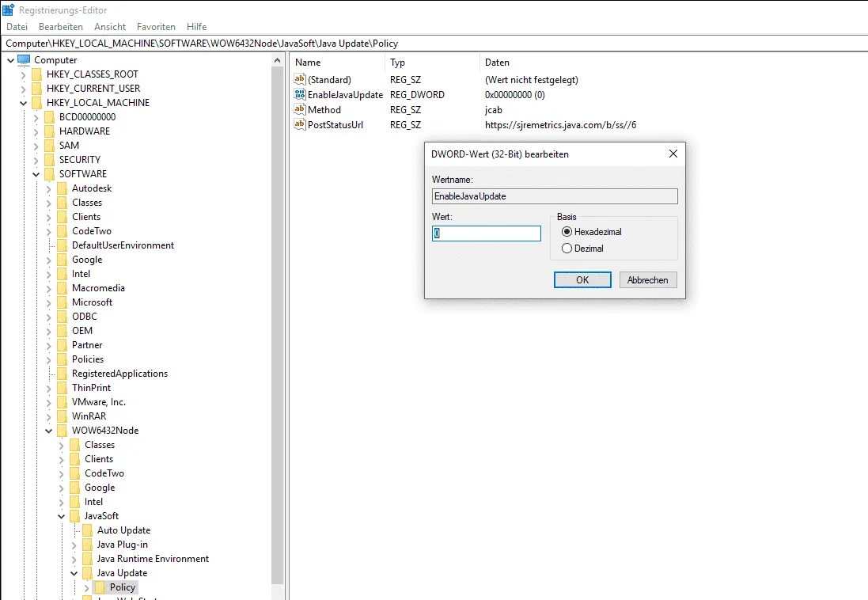Click the jcab data value
Screen dimensions: 868x600
coord(494,110)
